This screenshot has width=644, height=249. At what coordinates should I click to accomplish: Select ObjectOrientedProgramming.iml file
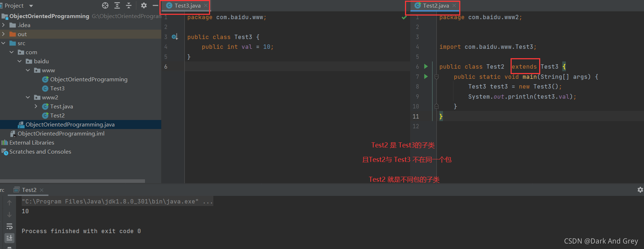pyautogui.click(x=61, y=133)
